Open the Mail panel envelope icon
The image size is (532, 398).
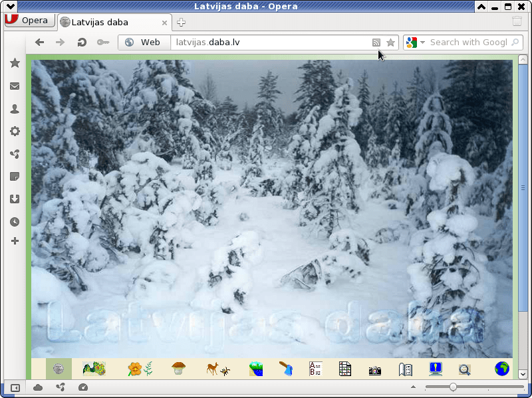tap(15, 86)
